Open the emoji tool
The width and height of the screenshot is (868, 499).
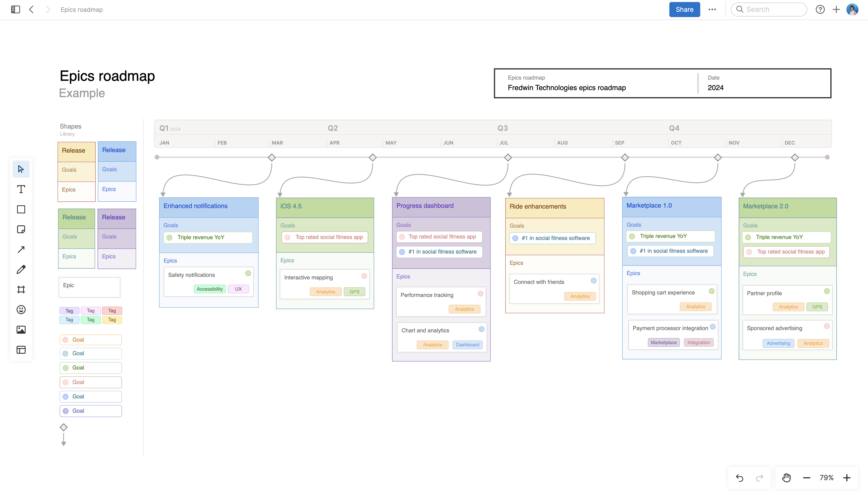coord(21,309)
